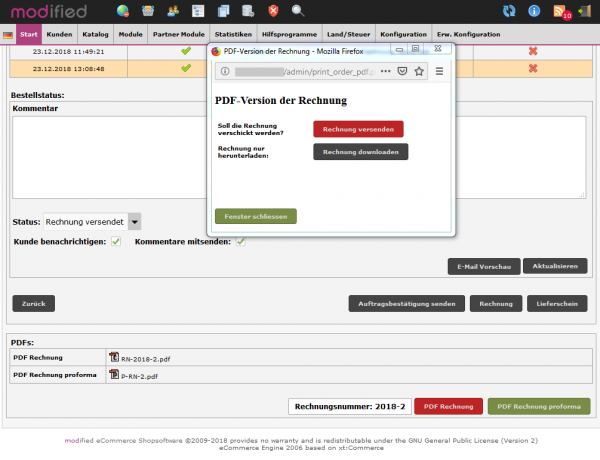Open the category list icon in top bar
The image size is (600, 460).
click(198, 11)
